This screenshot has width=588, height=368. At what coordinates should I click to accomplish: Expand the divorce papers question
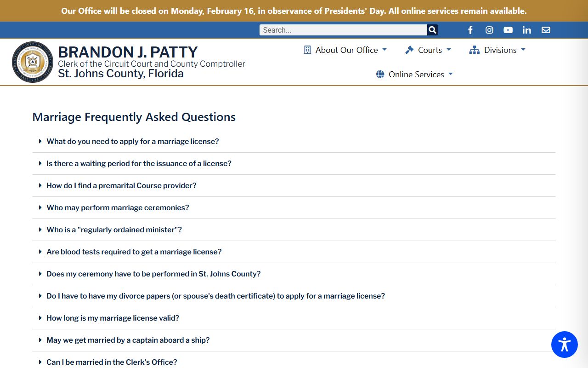(x=294, y=296)
